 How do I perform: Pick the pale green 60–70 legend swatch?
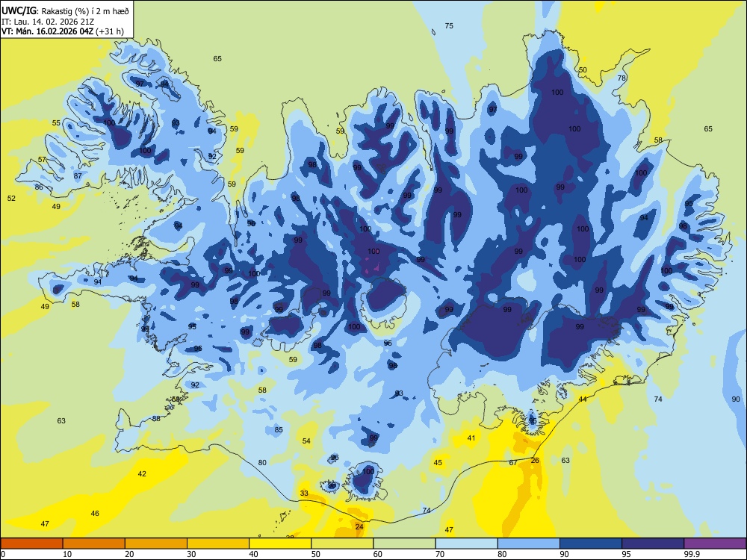404,544
